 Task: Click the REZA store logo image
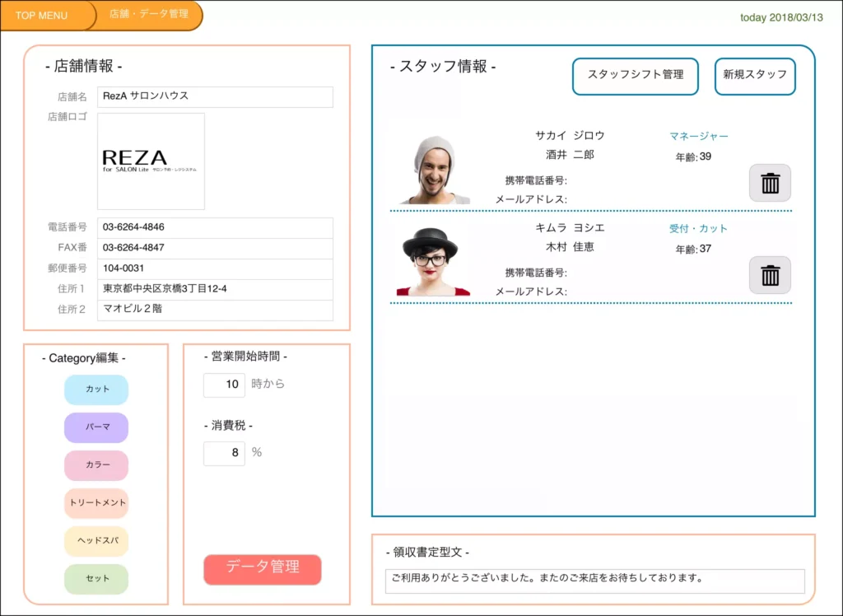point(151,161)
